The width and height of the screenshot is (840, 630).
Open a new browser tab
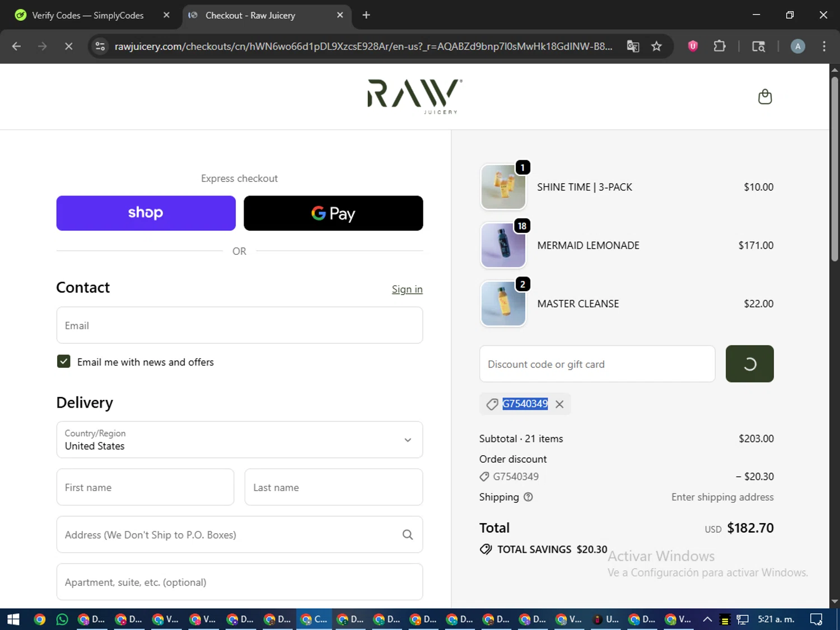tap(366, 15)
